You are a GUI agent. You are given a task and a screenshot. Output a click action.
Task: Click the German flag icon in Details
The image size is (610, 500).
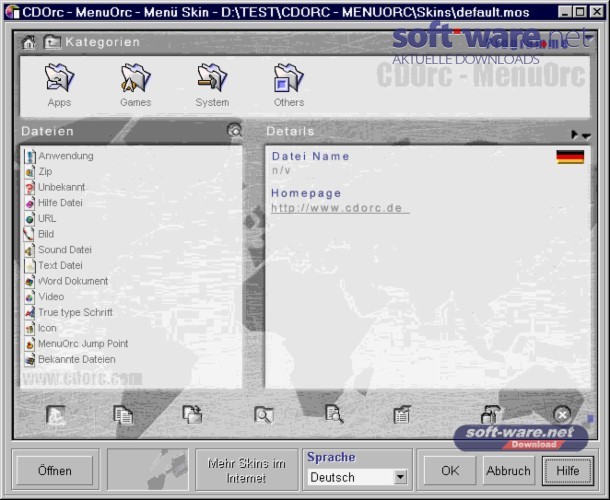(x=570, y=157)
